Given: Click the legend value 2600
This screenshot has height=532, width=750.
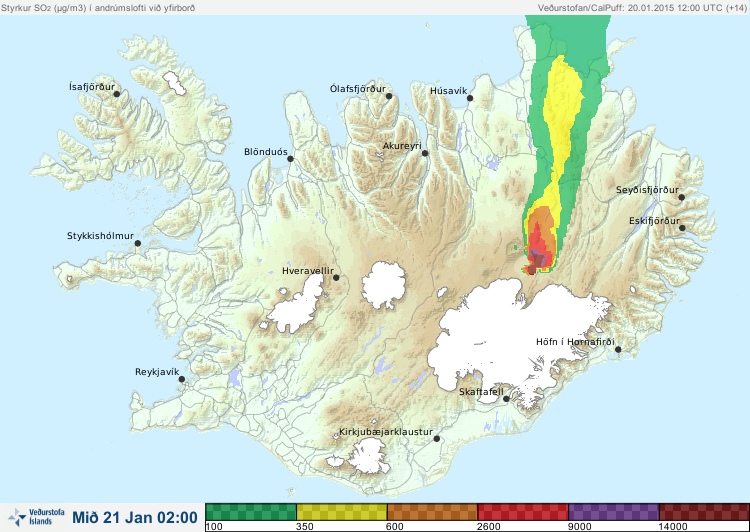Looking at the screenshot, I should pos(488,527).
